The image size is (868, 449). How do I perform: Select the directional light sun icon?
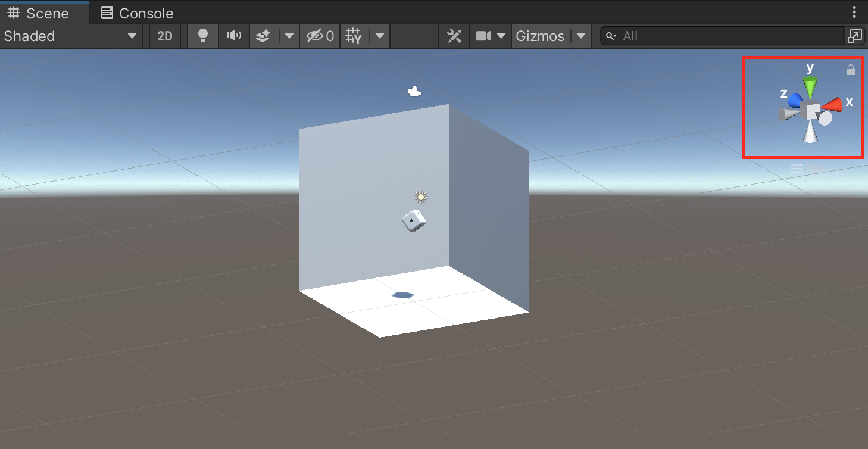[421, 197]
